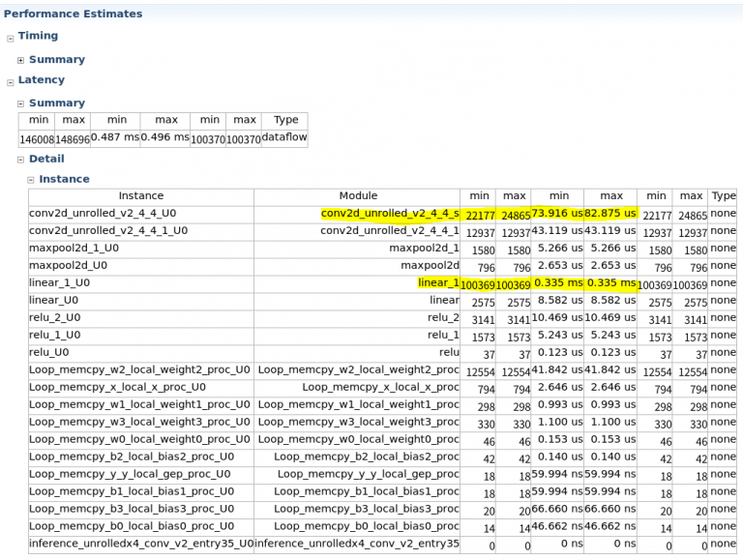The image size is (743, 560).
Task: Select the dataflow cell in the summary table
Action: [x=285, y=139]
